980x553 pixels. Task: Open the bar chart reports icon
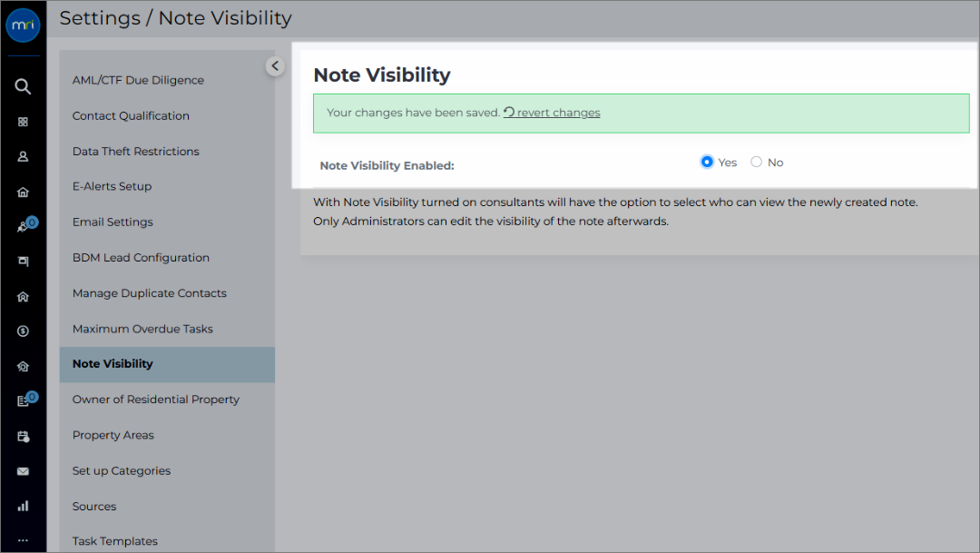click(x=23, y=506)
